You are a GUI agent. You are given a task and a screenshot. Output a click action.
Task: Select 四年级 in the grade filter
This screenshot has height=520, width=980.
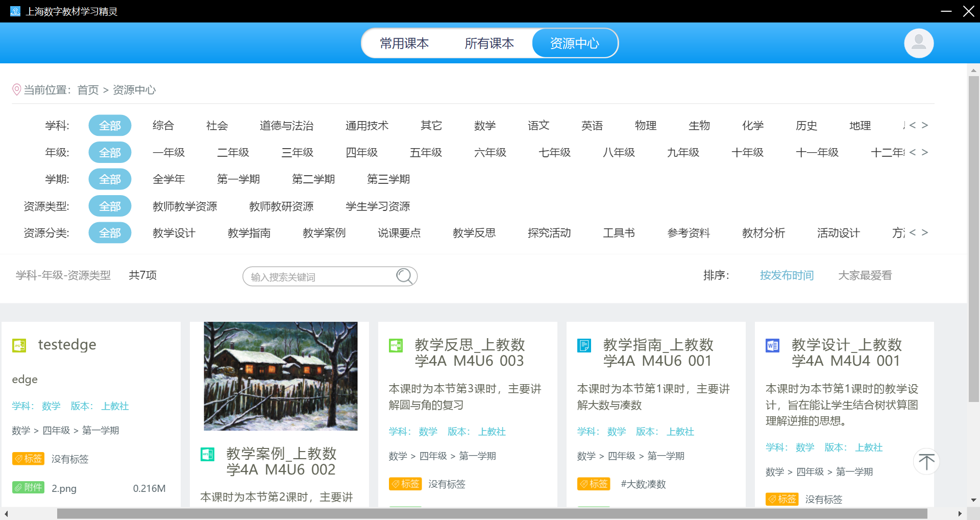(x=361, y=153)
